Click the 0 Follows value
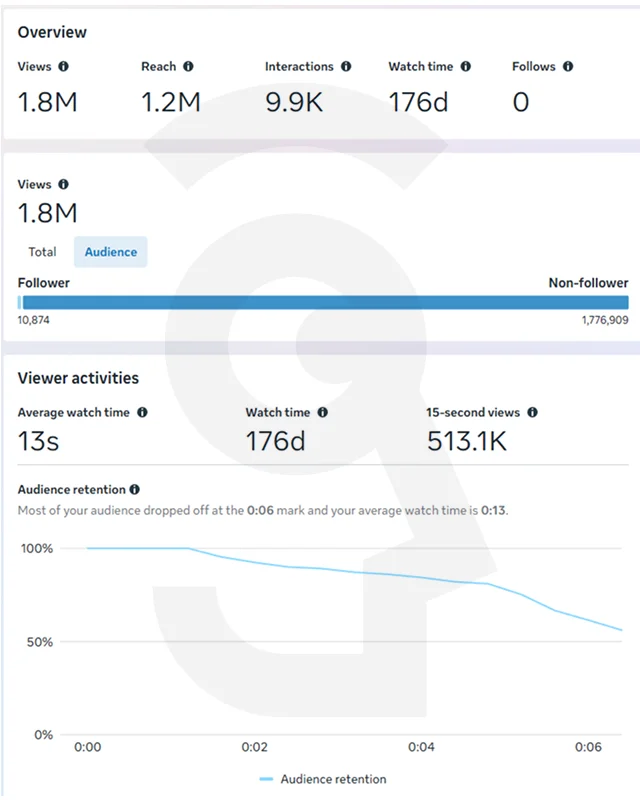Viewport: 640px width, 800px height. (x=521, y=102)
